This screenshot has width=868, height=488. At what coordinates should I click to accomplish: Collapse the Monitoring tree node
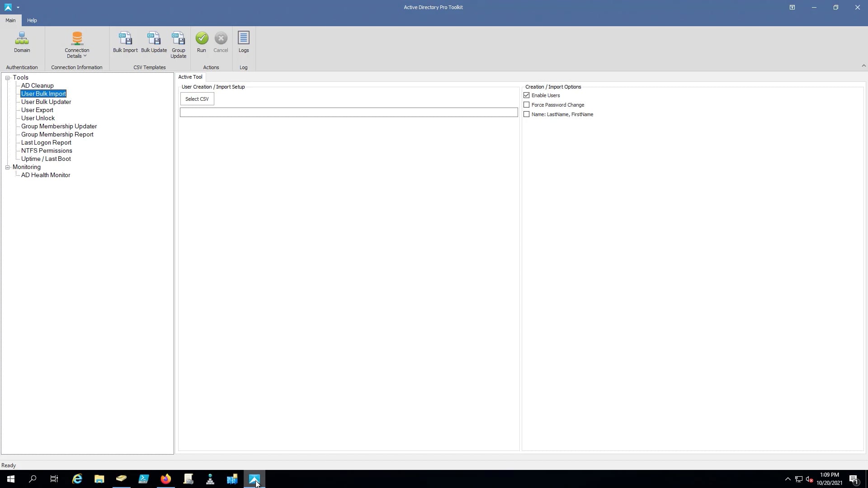[8, 167]
